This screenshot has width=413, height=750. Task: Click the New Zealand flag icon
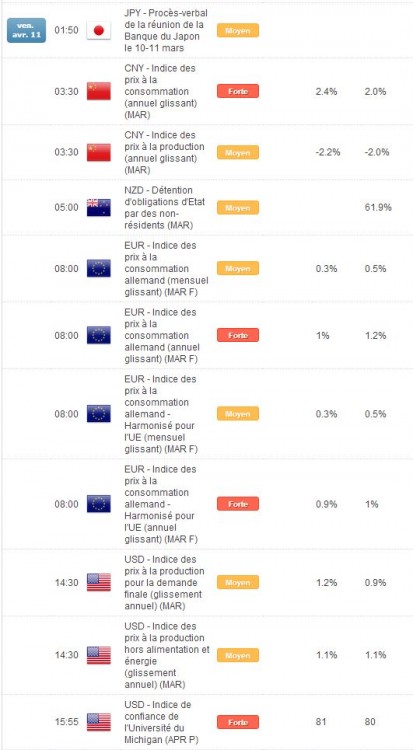click(x=99, y=208)
